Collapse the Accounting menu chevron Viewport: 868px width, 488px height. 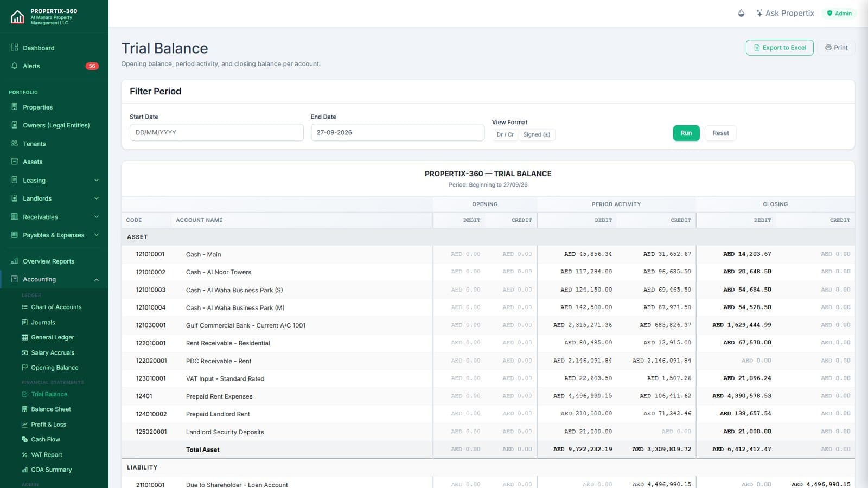(97, 280)
